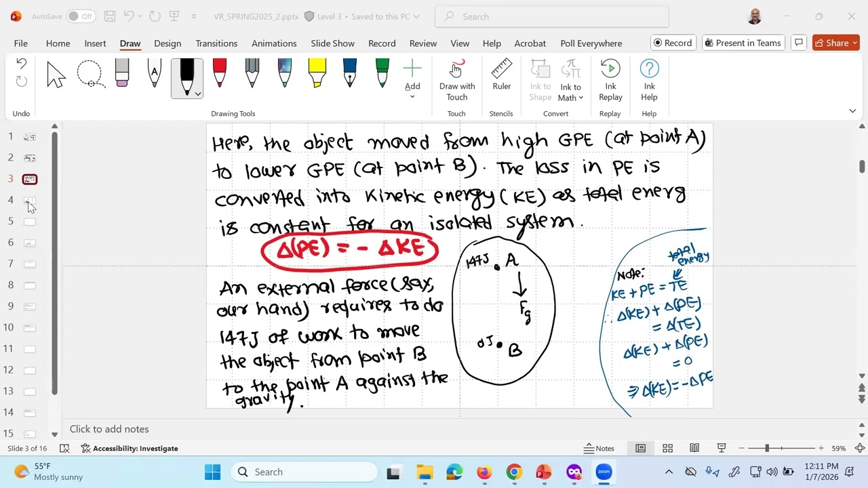Choose the Lasso Select tool
868x488 pixels.
click(x=90, y=75)
